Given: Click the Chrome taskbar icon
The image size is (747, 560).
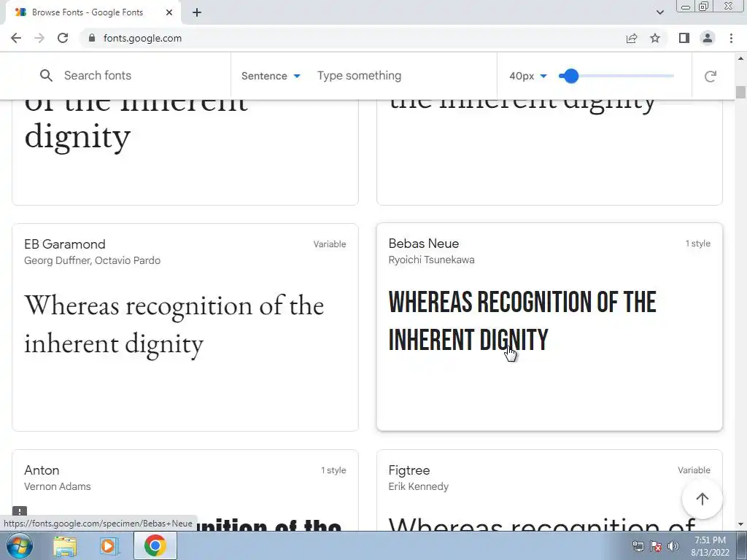Looking at the screenshot, I should tap(155, 545).
